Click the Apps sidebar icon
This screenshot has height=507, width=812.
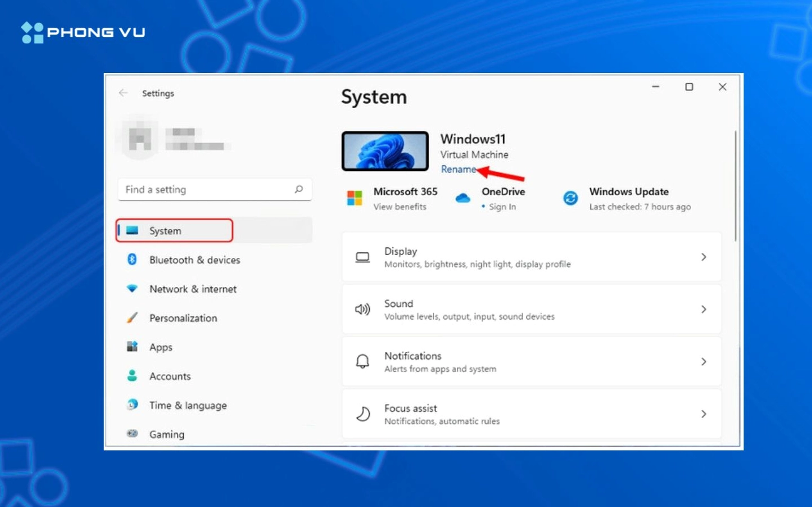[132, 347]
